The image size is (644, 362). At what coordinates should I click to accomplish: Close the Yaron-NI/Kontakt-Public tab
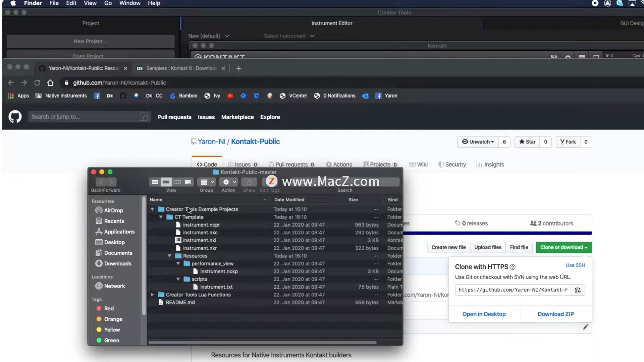pyautogui.click(x=125, y=68)
